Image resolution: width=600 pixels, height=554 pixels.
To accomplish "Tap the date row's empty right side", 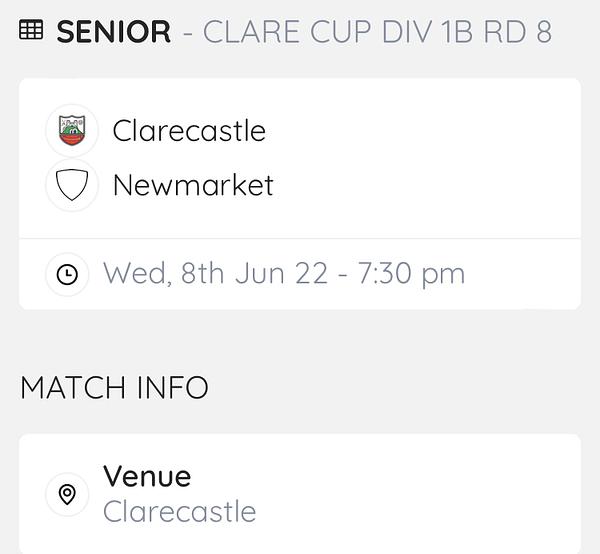I will [524, 274].
